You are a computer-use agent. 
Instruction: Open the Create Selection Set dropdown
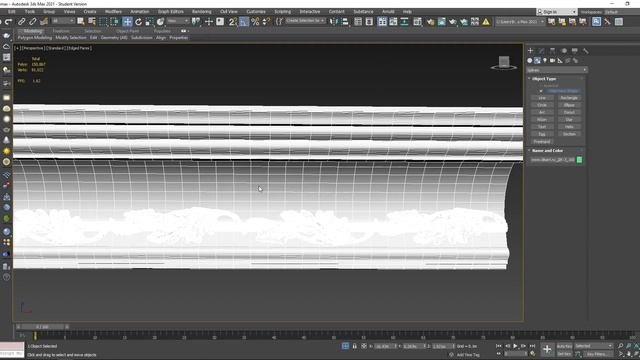click(x=305, y=21)
